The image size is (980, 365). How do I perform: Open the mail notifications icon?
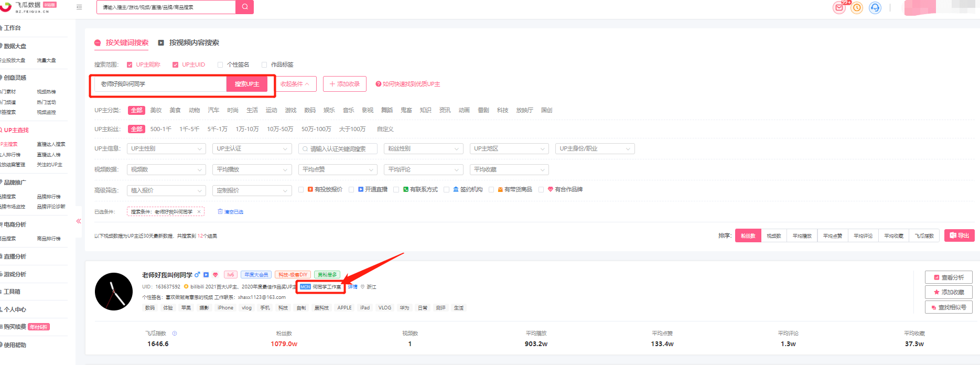click(x=839, y=8)
